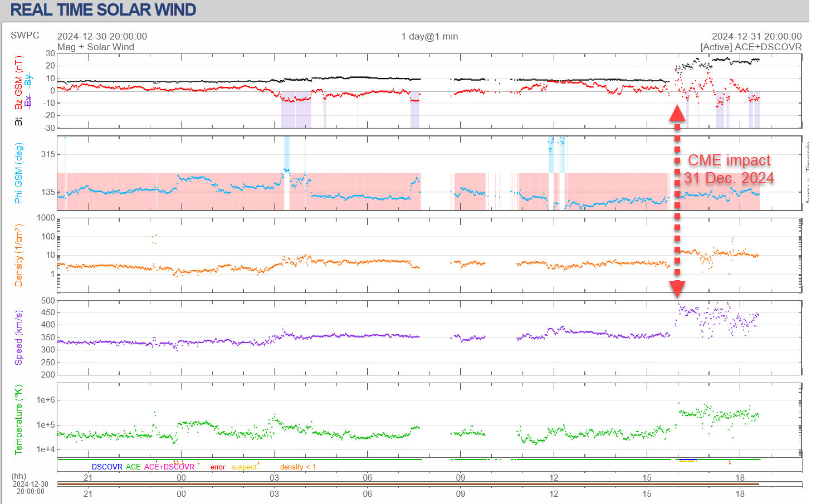Click the brown time range bar
This screenshot has height=504, width=836.
click(408, 485)
